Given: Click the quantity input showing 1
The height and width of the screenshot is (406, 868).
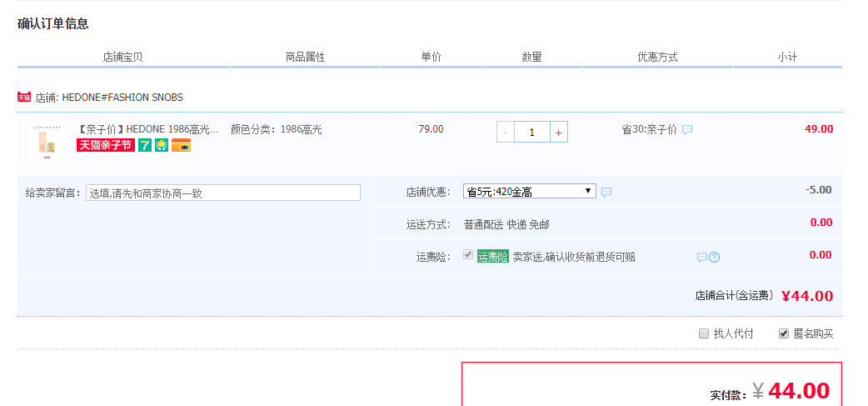Looking at the screenshot, I should click(x=532, y=132).
